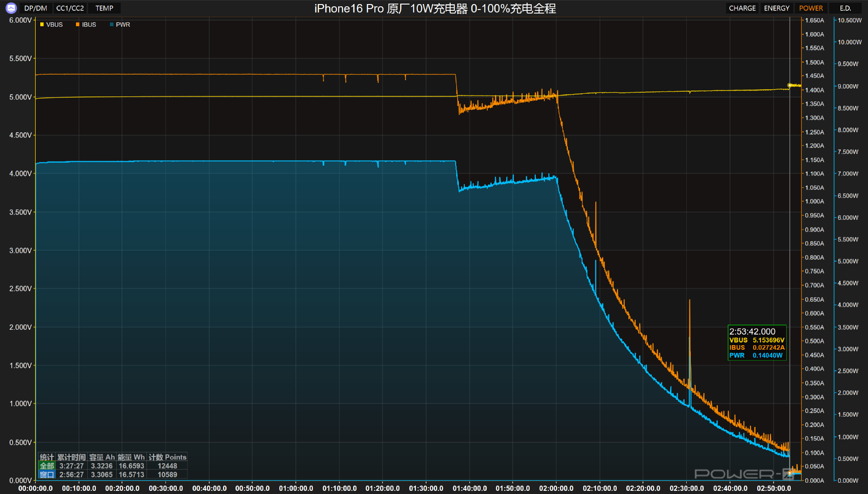The height and width of the screenshot is (494, 868).
Task: Click the 5.000V voltage axis label
Action: pos(20,97)
